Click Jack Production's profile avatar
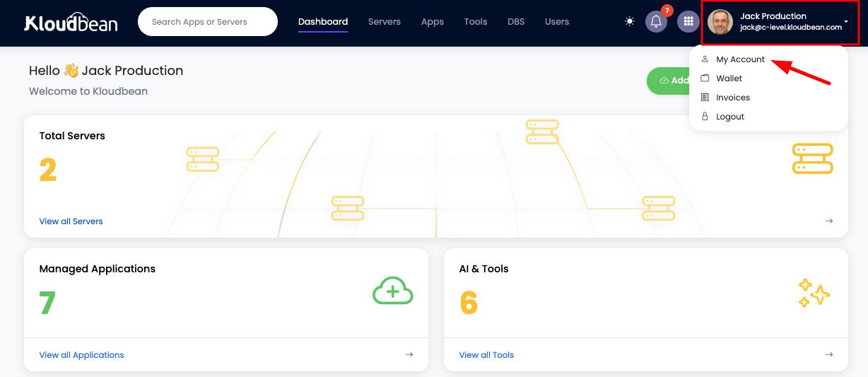 point(720,22)
